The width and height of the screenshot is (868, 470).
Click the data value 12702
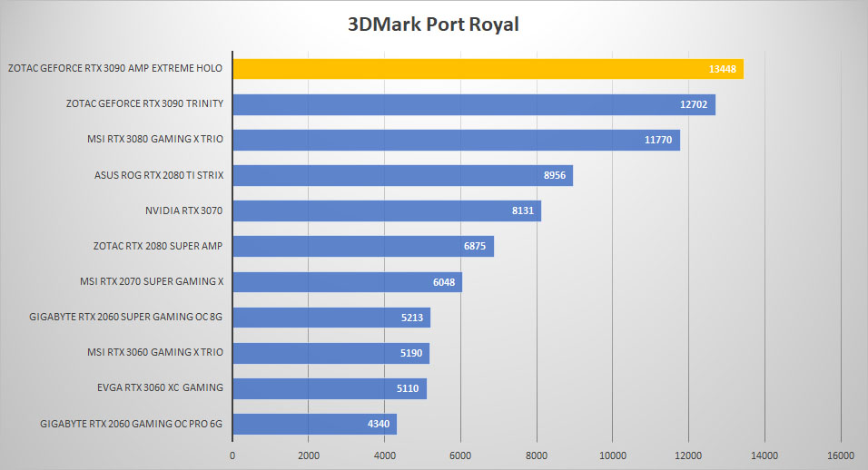(694, 104)
